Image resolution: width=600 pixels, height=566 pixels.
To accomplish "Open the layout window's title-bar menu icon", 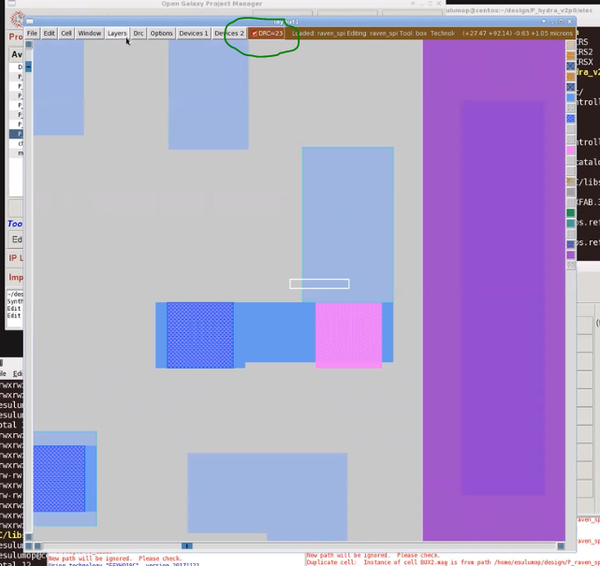I will pos(30,21).
